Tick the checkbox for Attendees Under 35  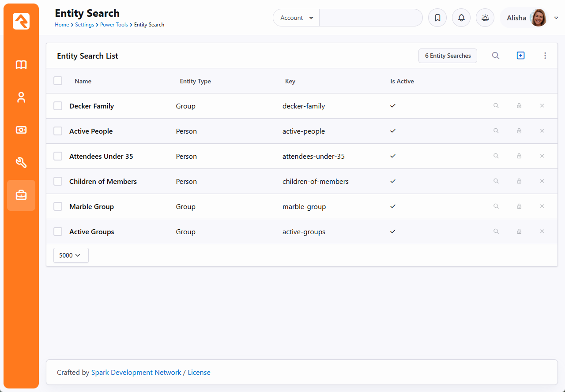[58, 156]
